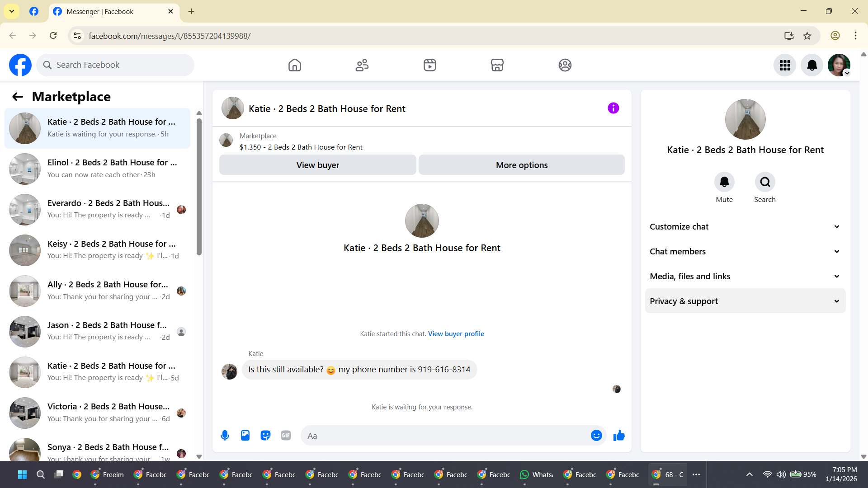Open Everardo's conversation in the list
The height and width of the screenshot is (488, 868).
pos(97,209)
